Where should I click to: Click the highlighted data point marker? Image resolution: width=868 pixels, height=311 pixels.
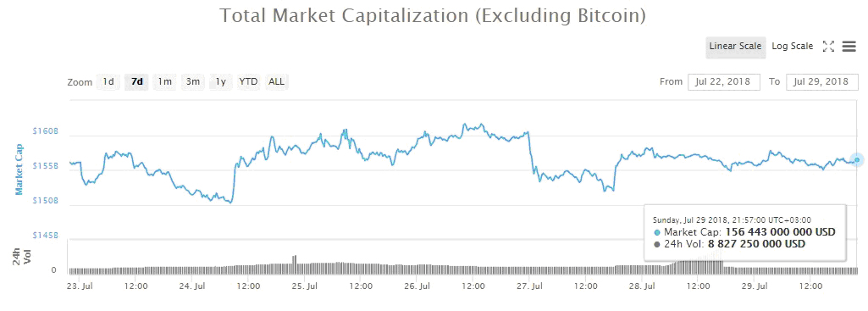(x=857, y=159)
